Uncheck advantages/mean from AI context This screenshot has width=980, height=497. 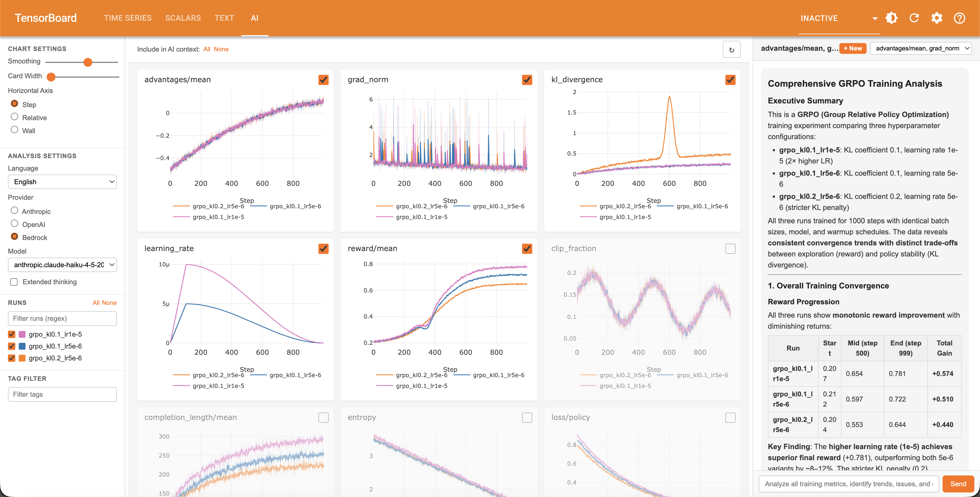(323, 80)
